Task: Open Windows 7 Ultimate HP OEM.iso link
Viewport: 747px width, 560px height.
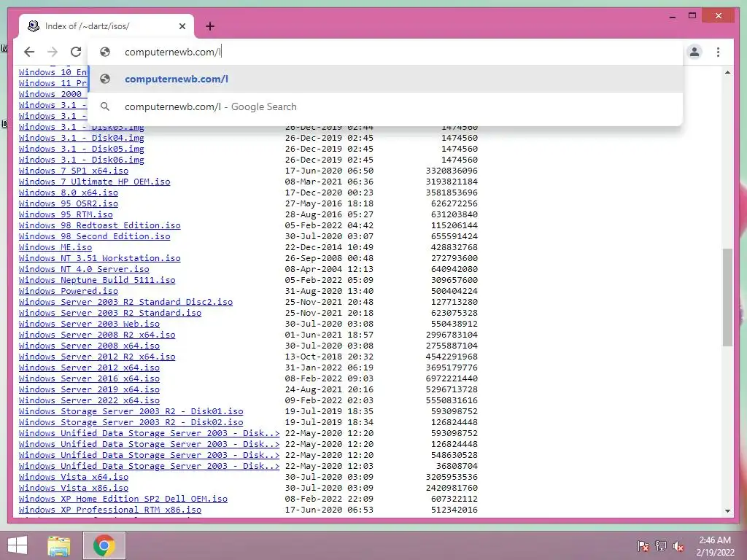Action: point(94,182)
